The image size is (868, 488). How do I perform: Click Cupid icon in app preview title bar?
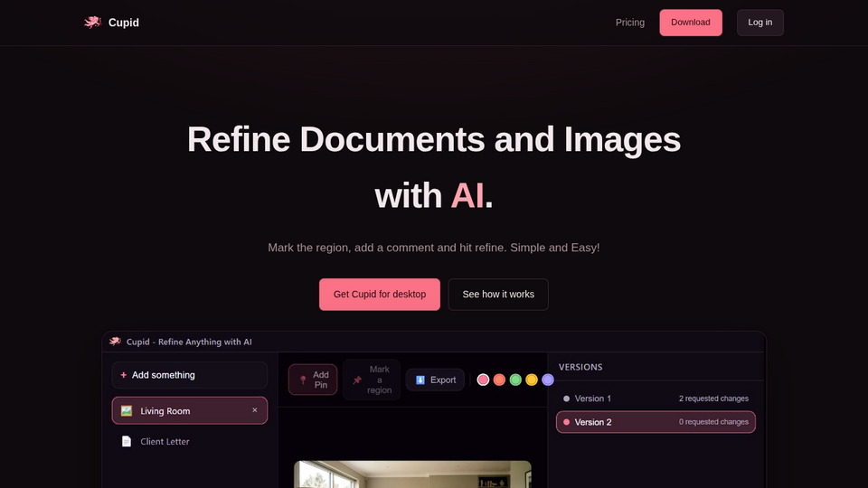115,342
